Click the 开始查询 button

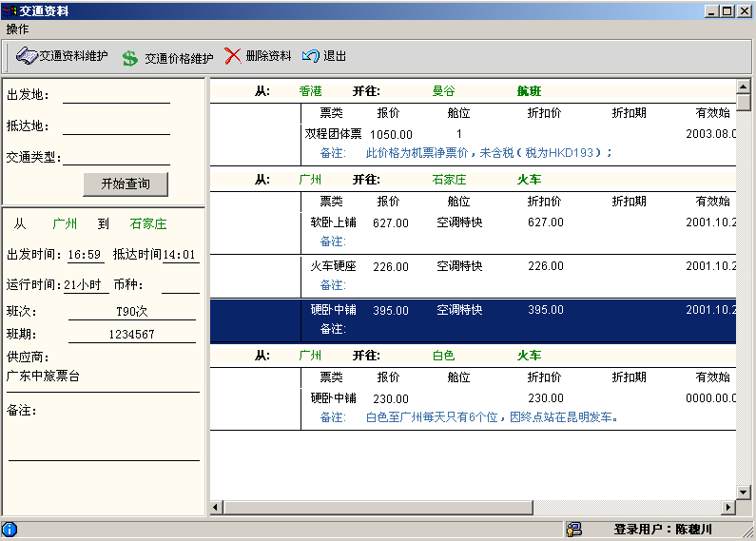pyautogui.click(x=126, y=184)
